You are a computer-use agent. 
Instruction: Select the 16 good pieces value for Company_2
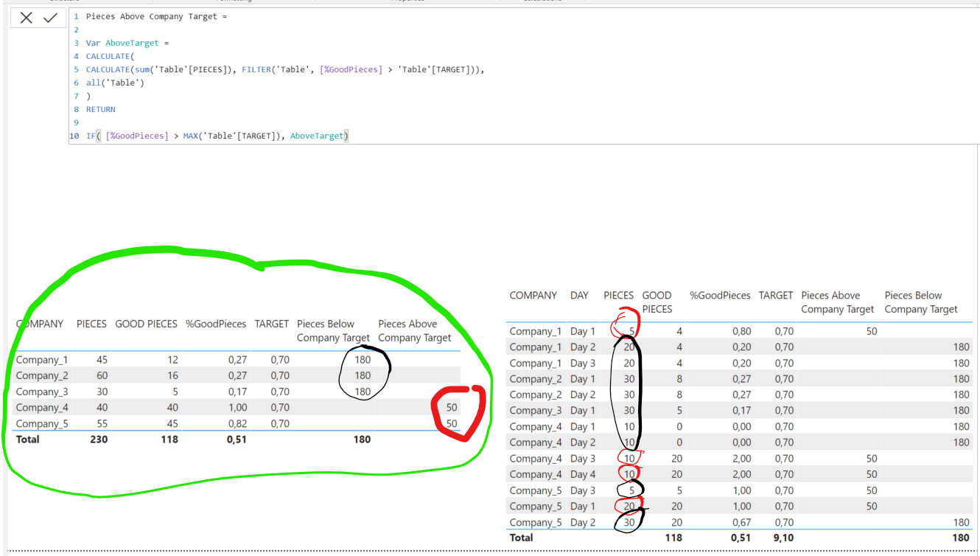pos(171,375)
